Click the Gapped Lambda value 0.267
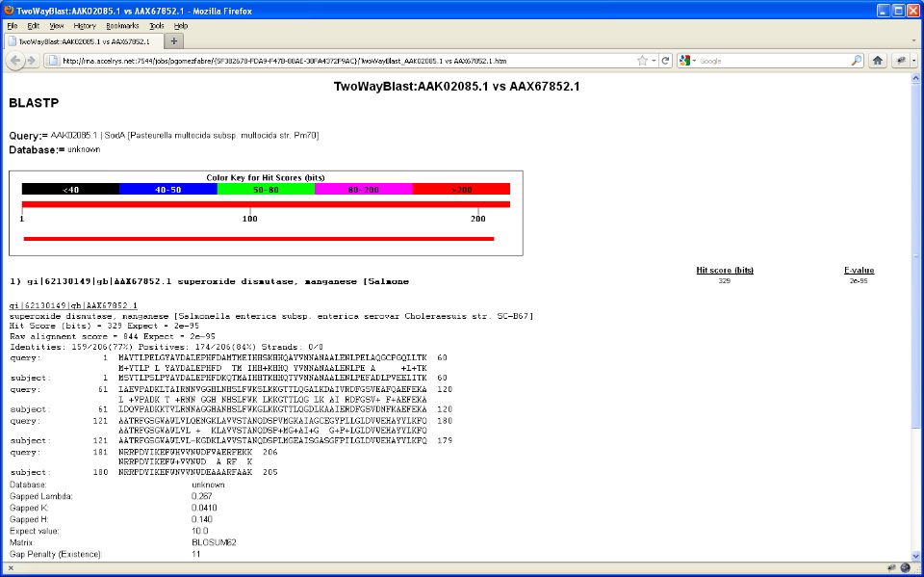924x577 pixels. click(x=201, y=496)
